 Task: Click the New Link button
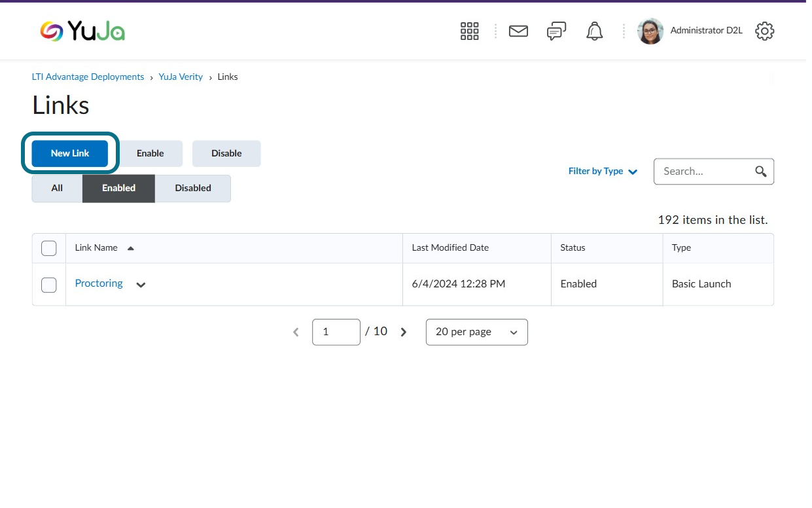point(70,153)
